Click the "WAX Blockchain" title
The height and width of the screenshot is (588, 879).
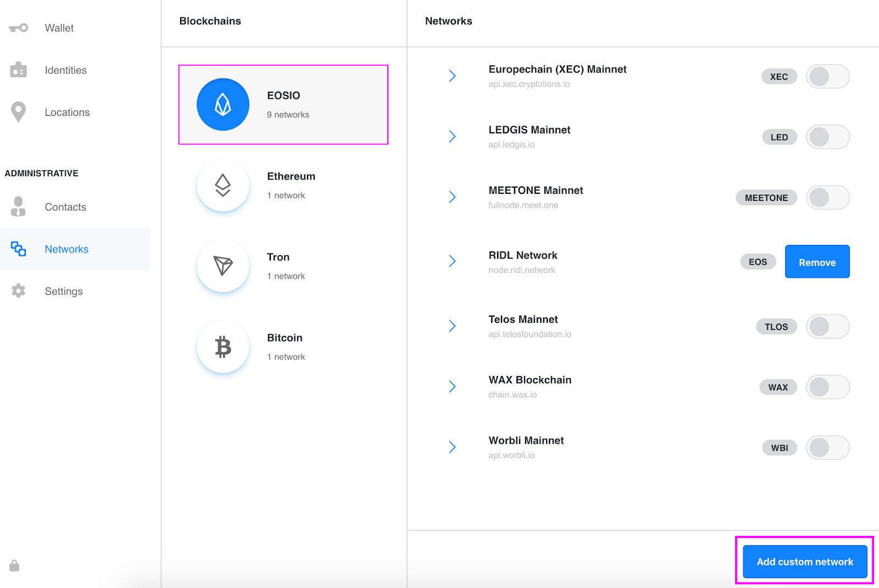530,380
